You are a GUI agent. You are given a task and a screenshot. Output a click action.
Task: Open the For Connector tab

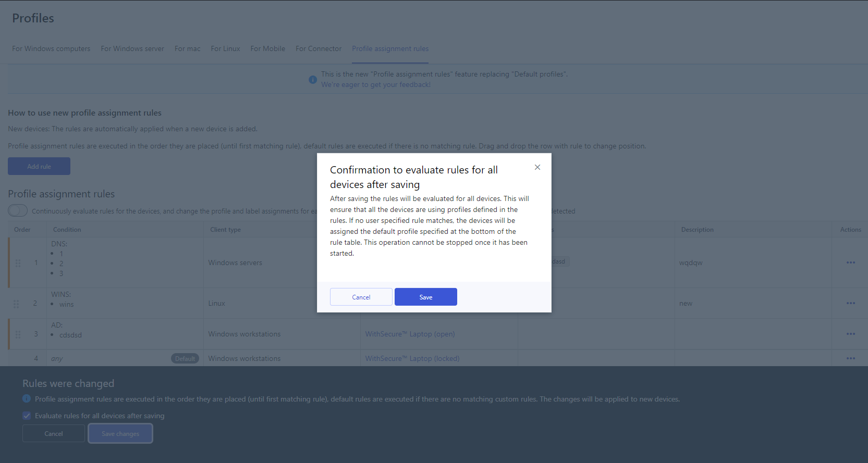pos(319,48)
